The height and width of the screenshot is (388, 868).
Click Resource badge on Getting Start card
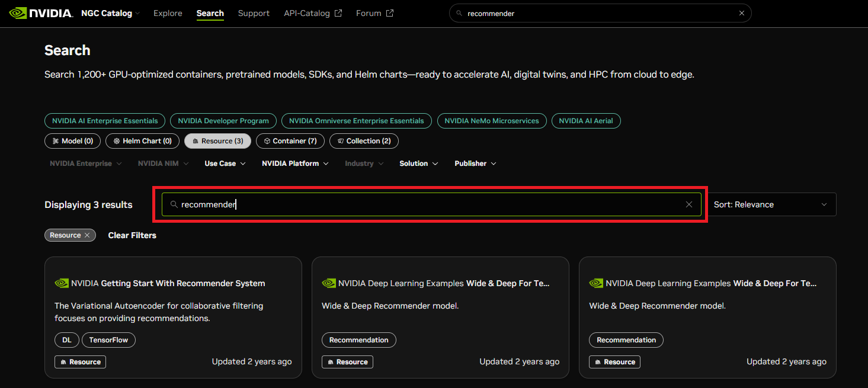[80, 362]
